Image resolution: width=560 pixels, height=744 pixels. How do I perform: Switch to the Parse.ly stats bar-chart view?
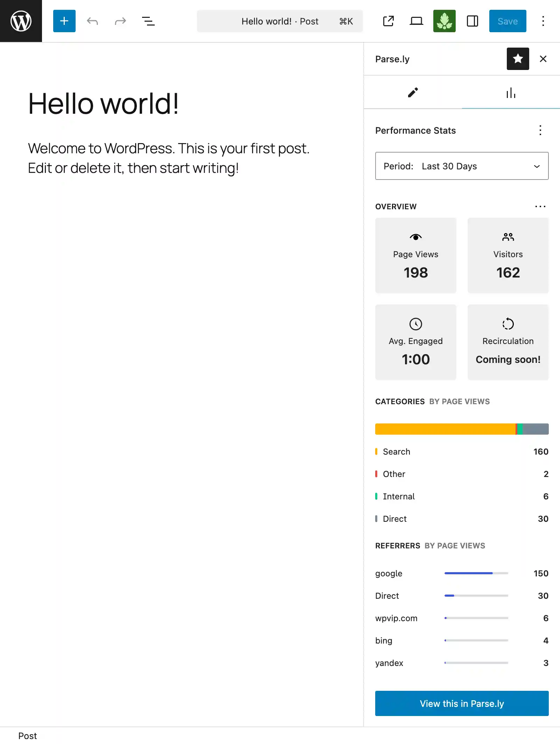[511, 92]
